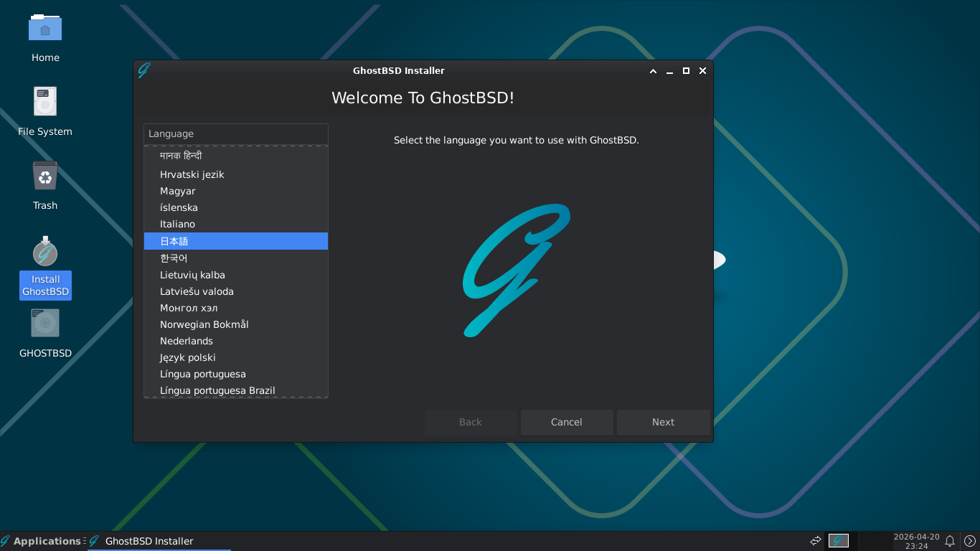
Task: Switch to the first workspace thumbnail
Action: point(839,541)
